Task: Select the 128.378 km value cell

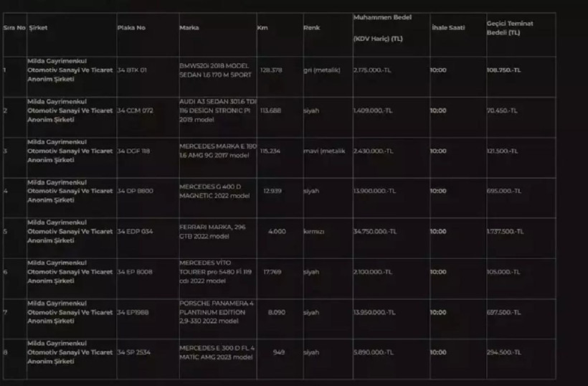Action: click(271, 70)
